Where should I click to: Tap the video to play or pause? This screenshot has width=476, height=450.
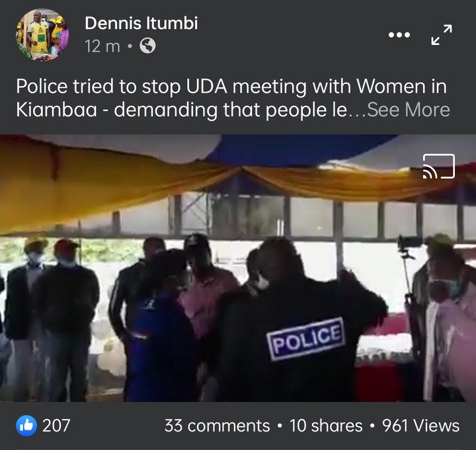pos(238,268)
